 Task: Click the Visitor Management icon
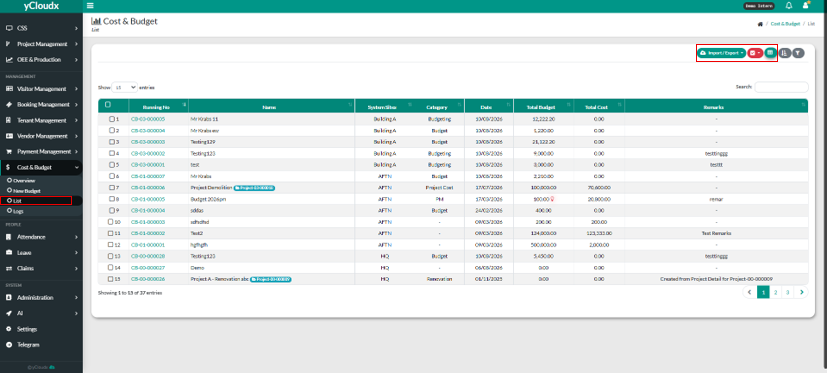tap(9, 89)
